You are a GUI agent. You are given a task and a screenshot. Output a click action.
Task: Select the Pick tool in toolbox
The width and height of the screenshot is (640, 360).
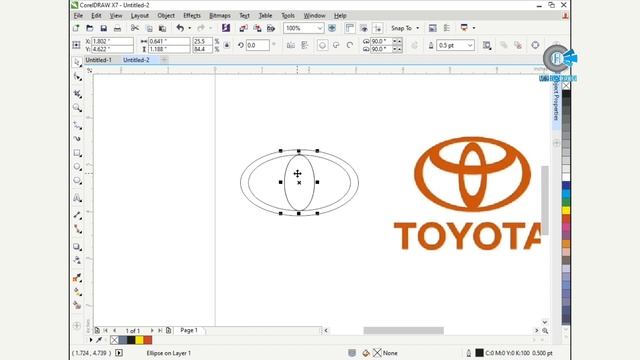[x=77, y=62]
